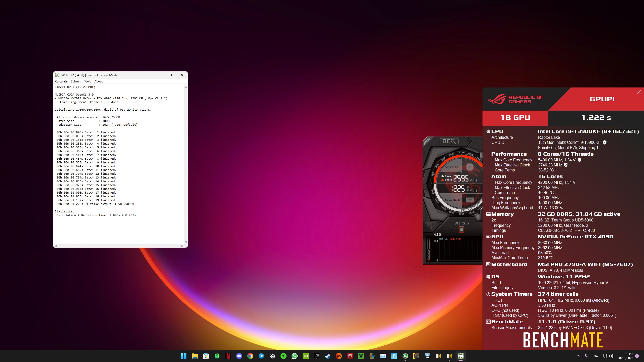Open NVIDIA app from taskbar

[305, 356]
